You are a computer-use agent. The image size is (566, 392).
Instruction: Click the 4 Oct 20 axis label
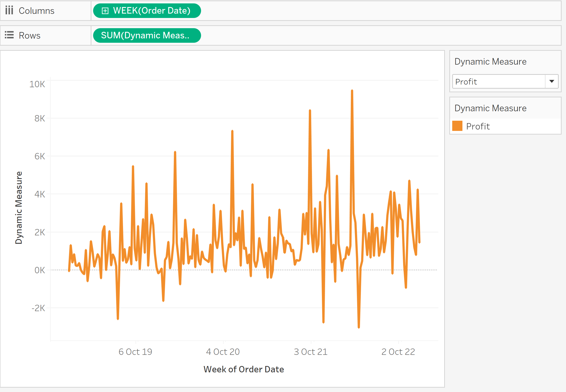point(223,352)
